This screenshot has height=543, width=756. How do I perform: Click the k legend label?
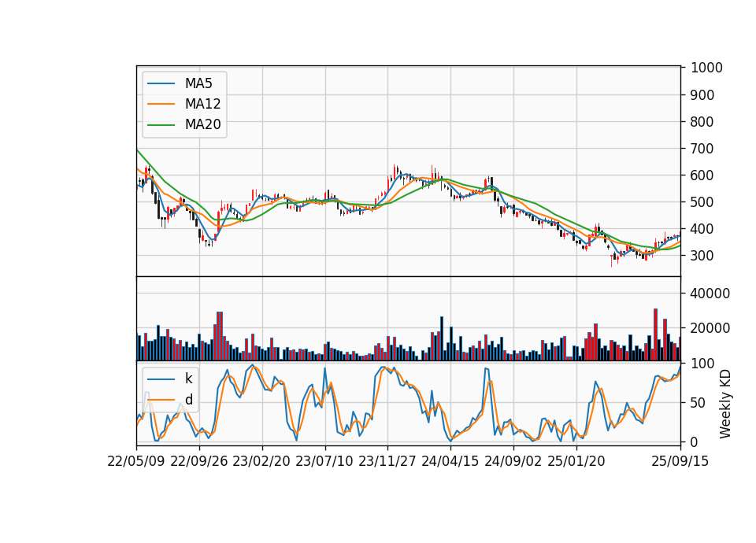[188, 379]
